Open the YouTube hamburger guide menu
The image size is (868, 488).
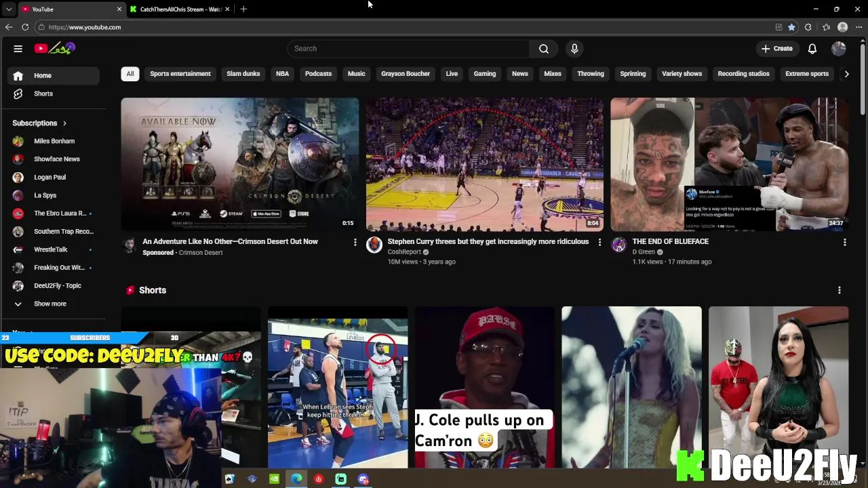18,49
